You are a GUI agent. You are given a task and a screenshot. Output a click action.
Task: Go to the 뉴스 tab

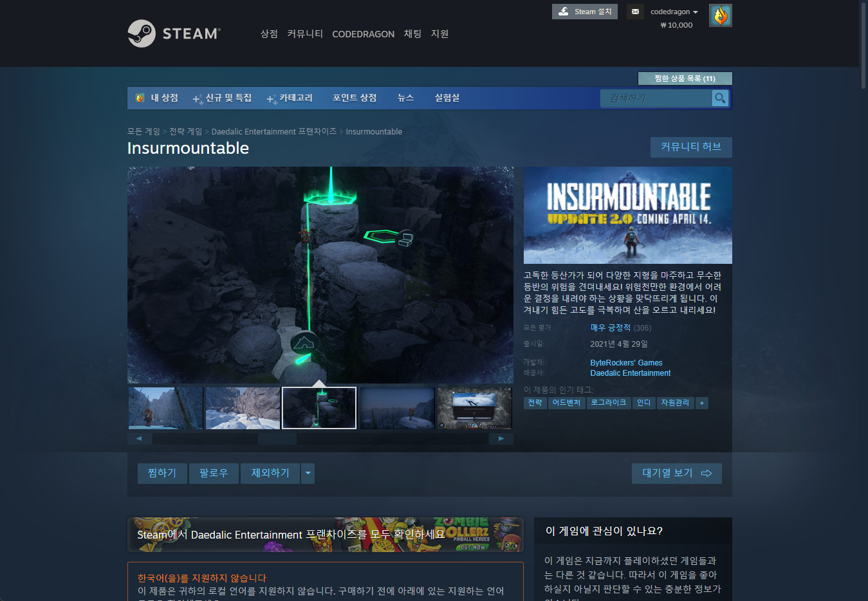(x=405, y=98)
